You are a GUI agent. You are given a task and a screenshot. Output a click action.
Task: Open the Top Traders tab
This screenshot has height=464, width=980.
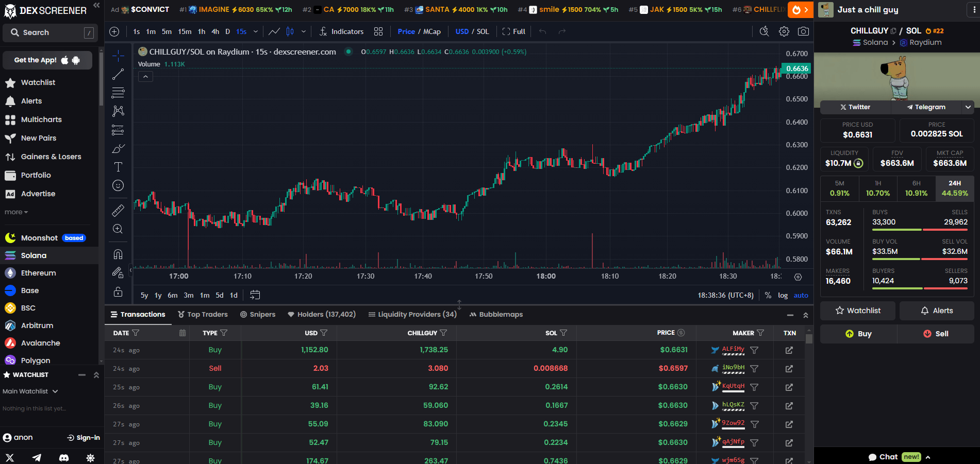pos(203,314)
